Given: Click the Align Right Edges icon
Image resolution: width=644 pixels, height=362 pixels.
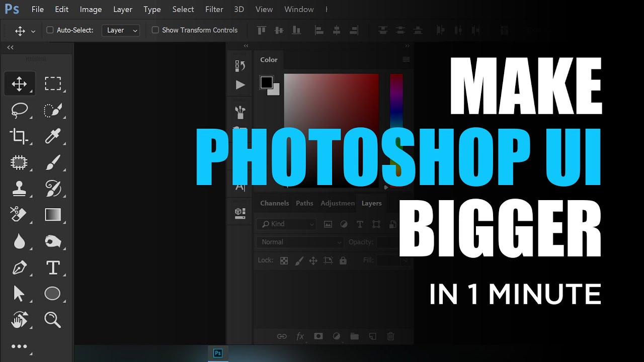Looking at the screenshot, I should 354,30.
